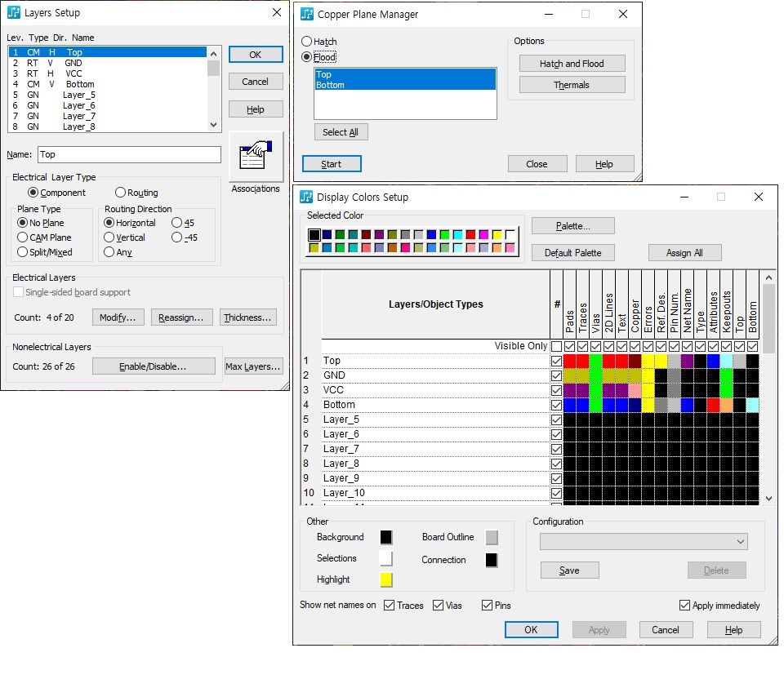
Task: Enable the Vertical routing direction
Action: (x=109, y=237)
